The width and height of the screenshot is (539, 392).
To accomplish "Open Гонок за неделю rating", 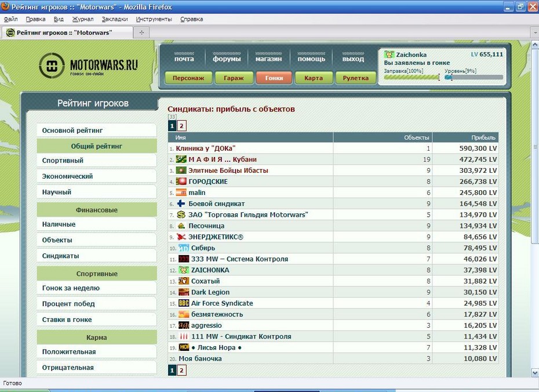I will click(97, 288).
